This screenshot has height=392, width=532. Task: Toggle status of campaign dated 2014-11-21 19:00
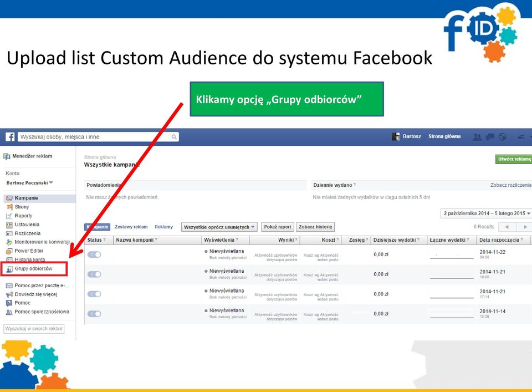(94, 274)
